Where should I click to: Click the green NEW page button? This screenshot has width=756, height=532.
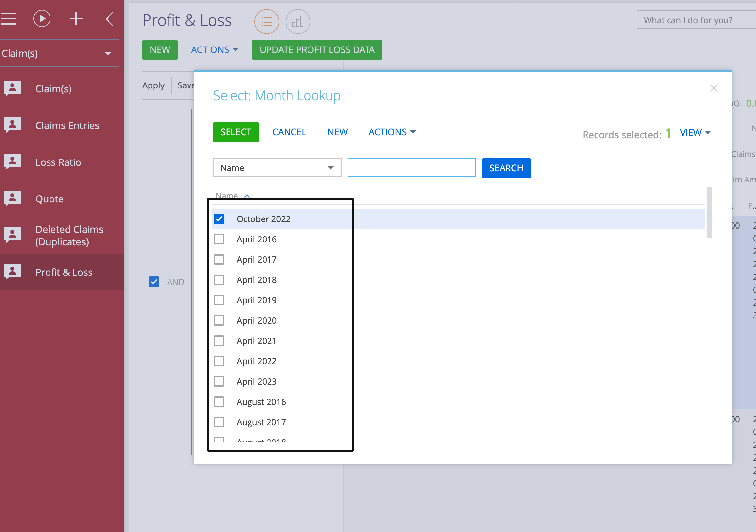point(160,50)
